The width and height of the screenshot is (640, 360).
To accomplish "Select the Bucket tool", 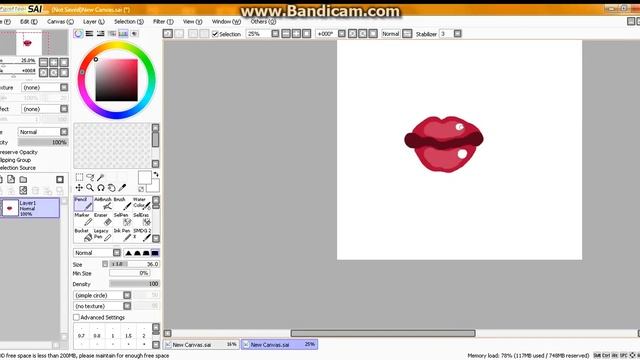I will point(83,235).
